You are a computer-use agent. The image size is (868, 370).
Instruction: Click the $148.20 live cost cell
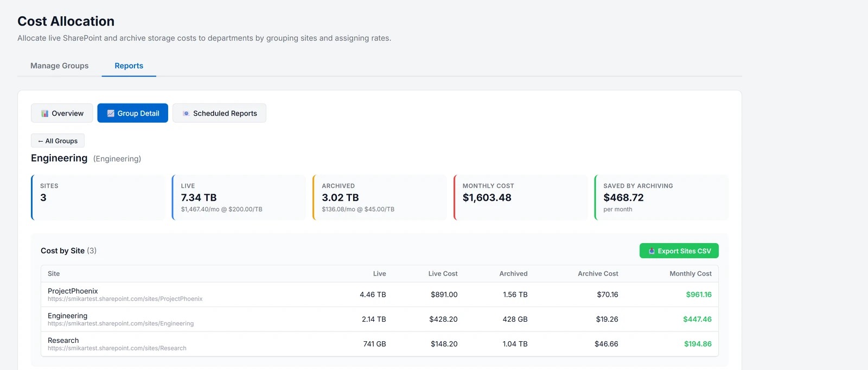[444, 344]
